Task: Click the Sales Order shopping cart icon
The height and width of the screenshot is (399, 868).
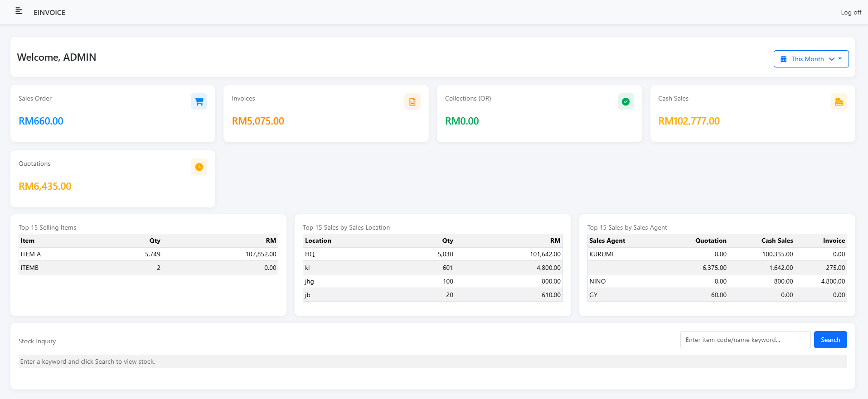Action: (x=199, y=101)
